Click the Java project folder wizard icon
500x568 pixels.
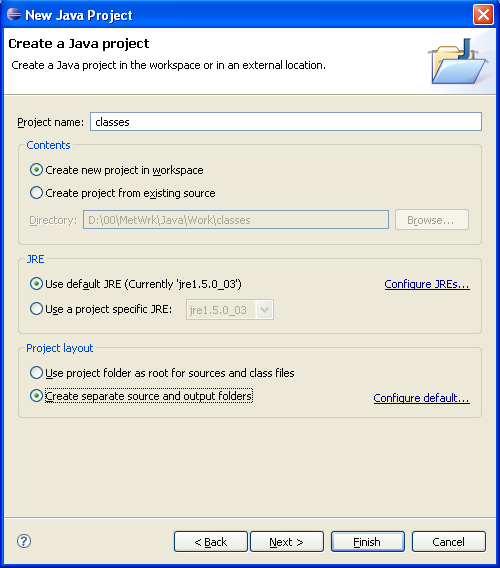click(458, 61)
